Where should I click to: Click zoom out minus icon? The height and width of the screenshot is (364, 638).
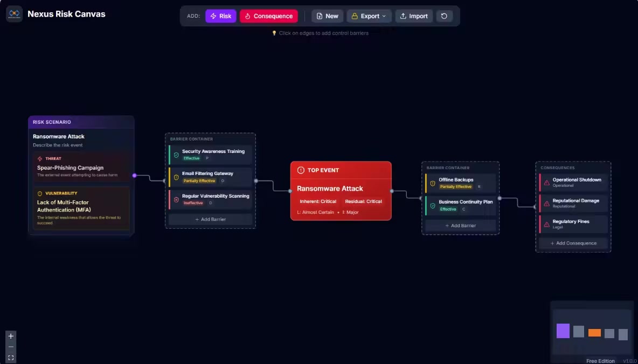click(x=11, y=347)
